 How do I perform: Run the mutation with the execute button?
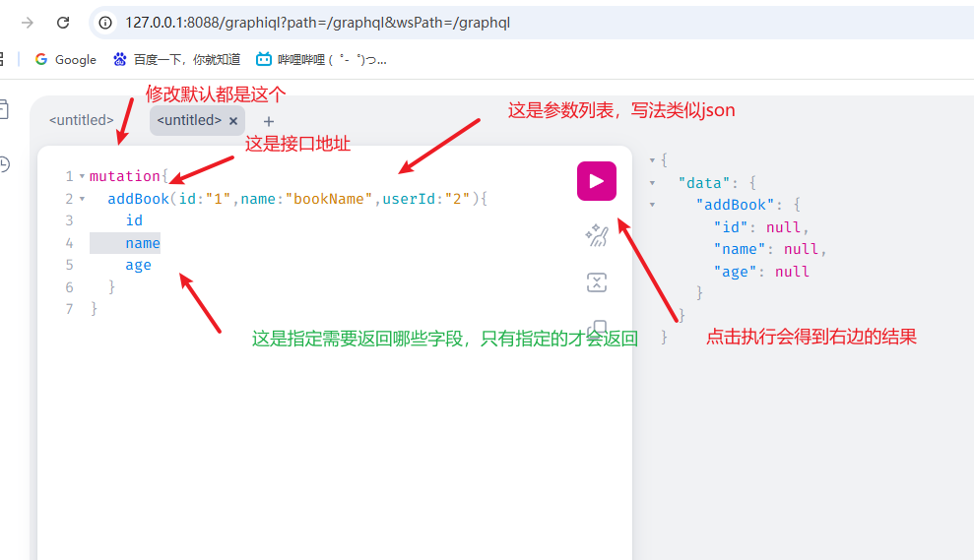pos(597,181)
